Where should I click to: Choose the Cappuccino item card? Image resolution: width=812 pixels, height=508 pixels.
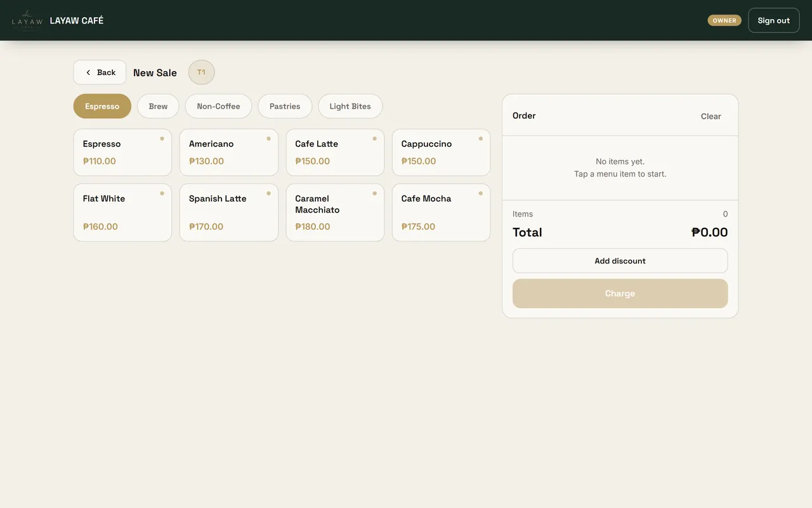441,152
